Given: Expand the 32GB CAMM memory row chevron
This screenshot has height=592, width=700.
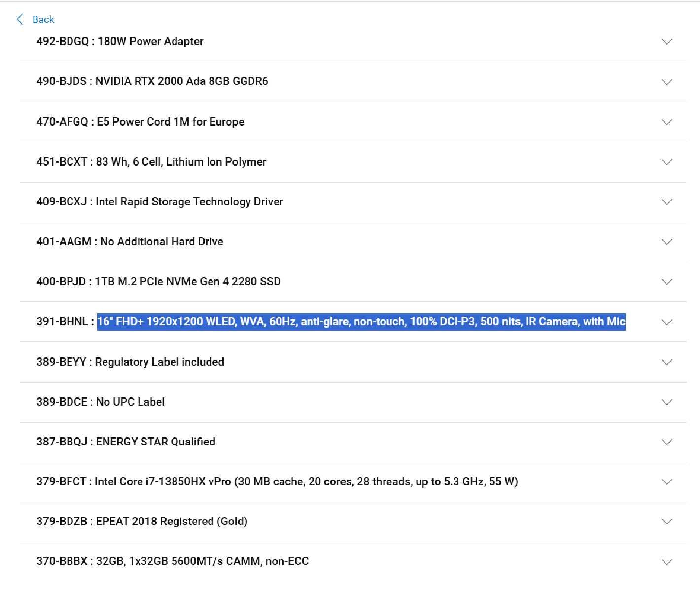Looking at the screenshot, I should pos(666,562).
